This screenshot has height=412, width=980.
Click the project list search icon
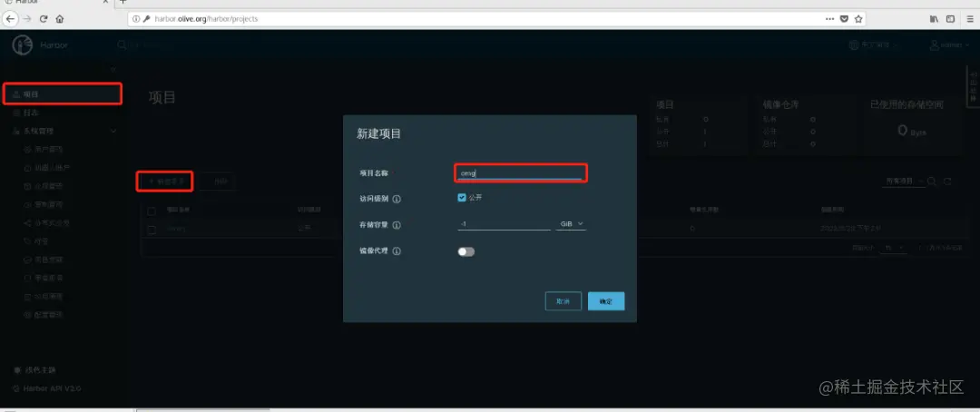pyautogui.click(x=932, y=181)
